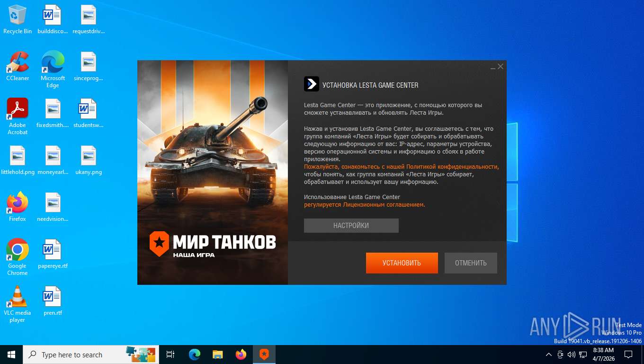
Task: Select the ukany.png file icon
Action: [89, 161]
